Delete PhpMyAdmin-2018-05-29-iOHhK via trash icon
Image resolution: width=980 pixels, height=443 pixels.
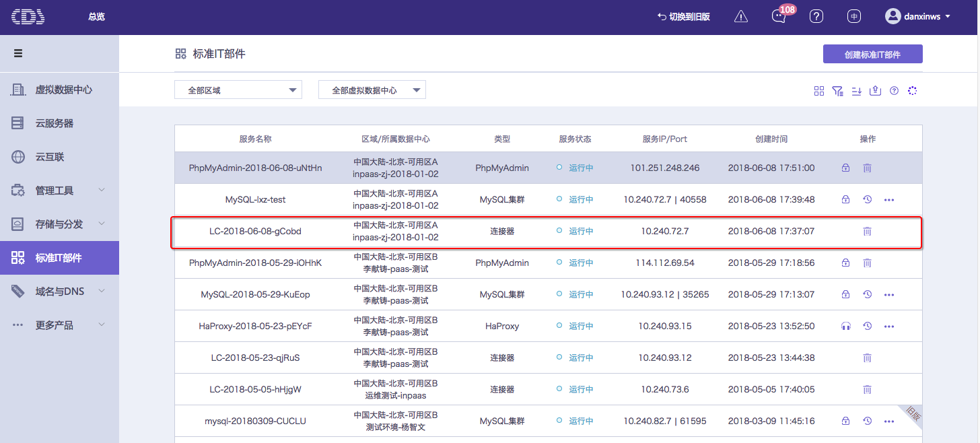[868, 263]
